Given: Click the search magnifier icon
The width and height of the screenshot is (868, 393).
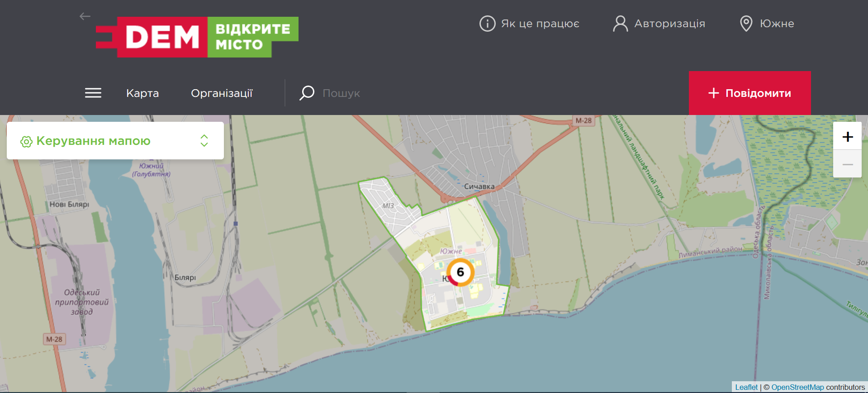Looking at the screenshot, I should click(307, 93).
